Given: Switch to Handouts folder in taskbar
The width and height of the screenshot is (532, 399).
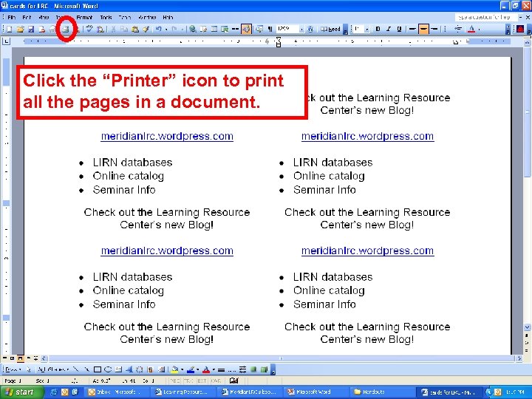Looking at the screenshot, I should click(383, 392).
